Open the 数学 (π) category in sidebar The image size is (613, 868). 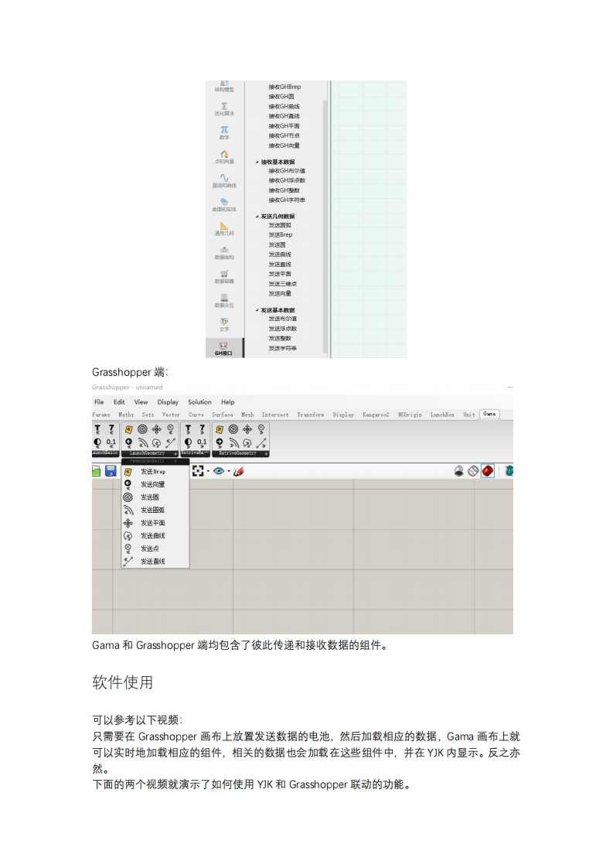pyautogui.click(x=224, y=132)
